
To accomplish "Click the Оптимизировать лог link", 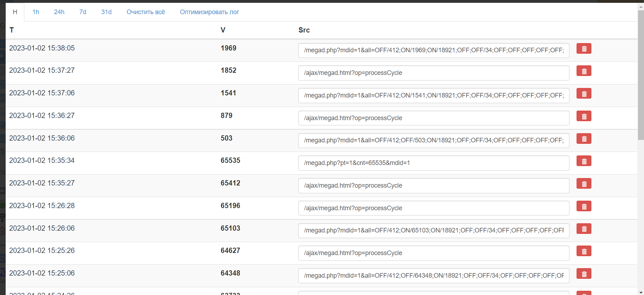I will pos(209,12).
